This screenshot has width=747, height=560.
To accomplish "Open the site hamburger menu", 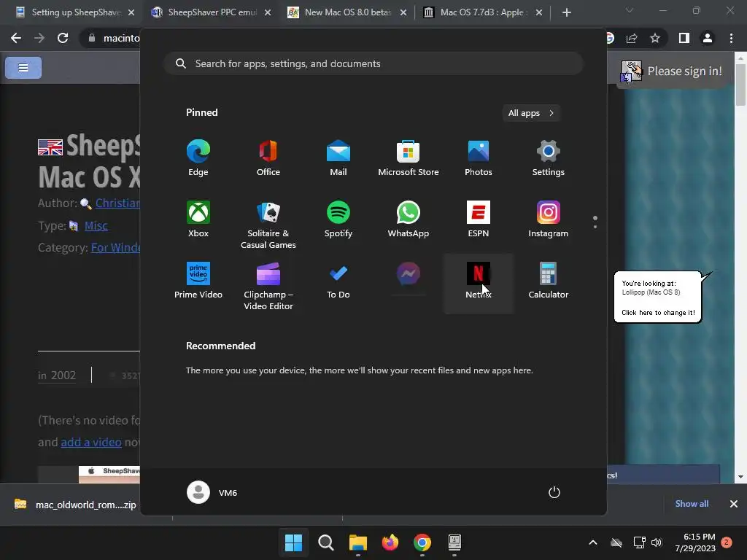I will pyautogui.click(x=23, y=68).
